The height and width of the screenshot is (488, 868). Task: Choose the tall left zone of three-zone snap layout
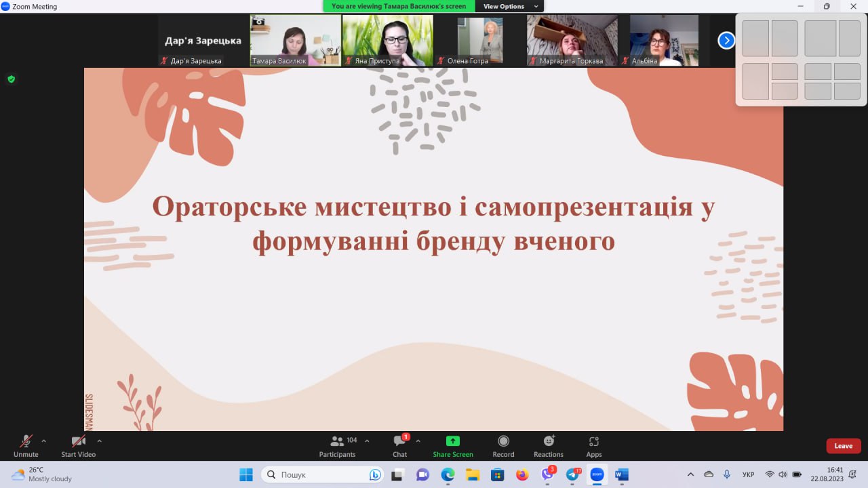point(755,81)
